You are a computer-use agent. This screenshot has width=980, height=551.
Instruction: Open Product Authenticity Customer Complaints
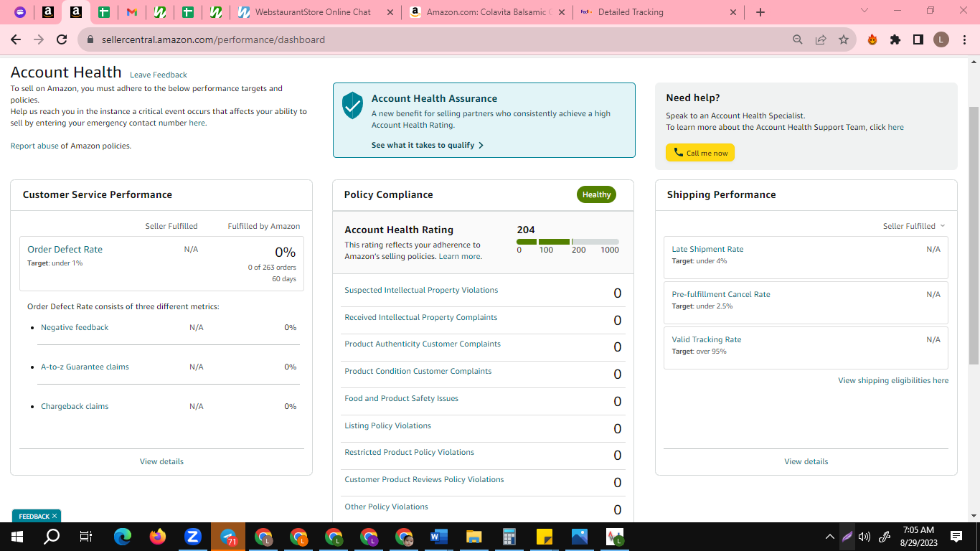coord(423,344)
